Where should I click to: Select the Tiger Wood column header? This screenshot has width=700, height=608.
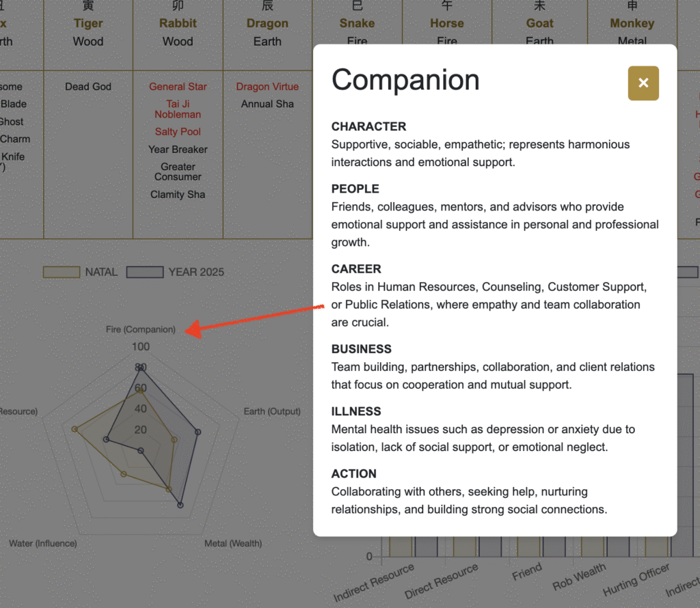pos(88,32)
